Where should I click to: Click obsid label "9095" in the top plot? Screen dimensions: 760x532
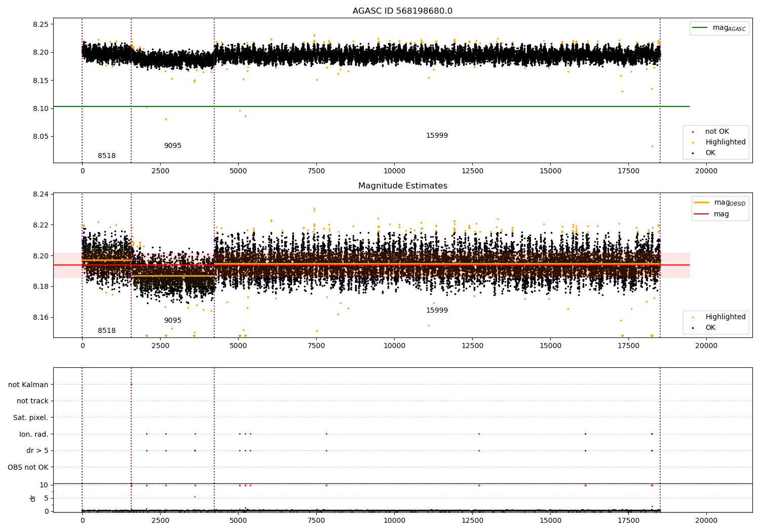172,146
